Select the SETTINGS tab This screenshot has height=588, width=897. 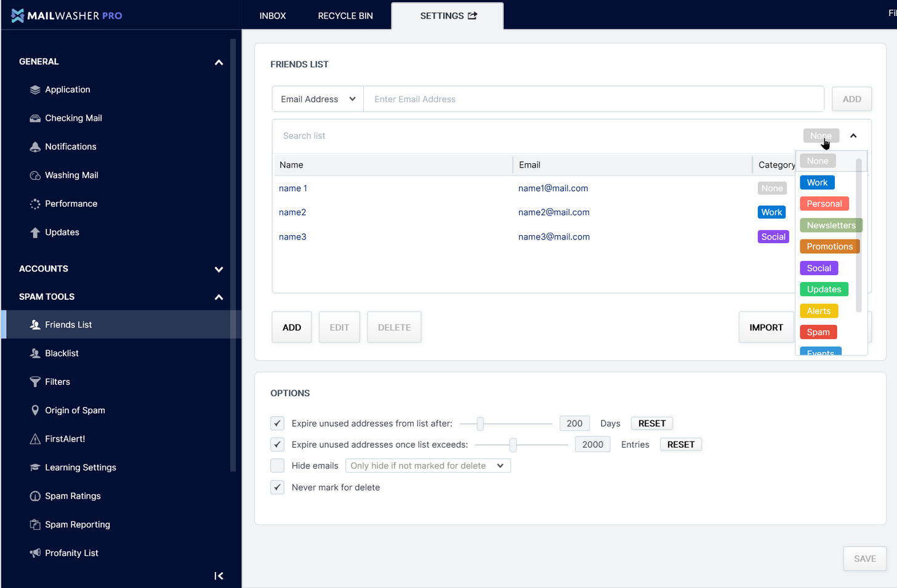448,15
